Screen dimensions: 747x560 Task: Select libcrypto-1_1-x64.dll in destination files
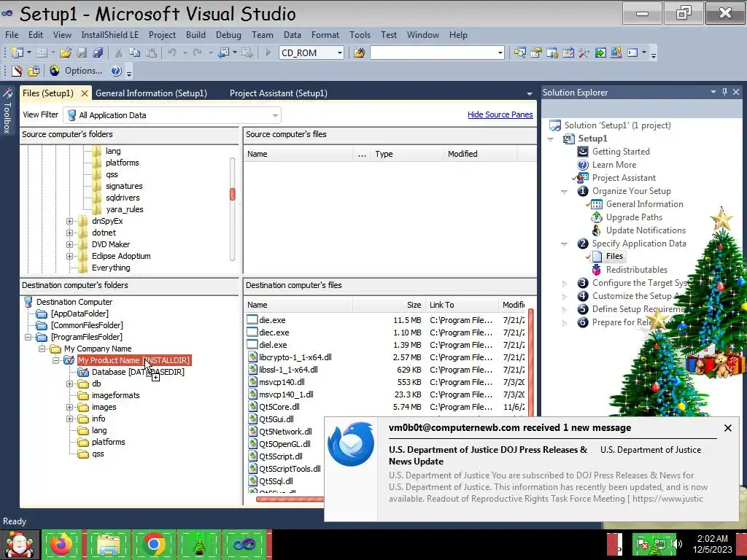point(295,357)
